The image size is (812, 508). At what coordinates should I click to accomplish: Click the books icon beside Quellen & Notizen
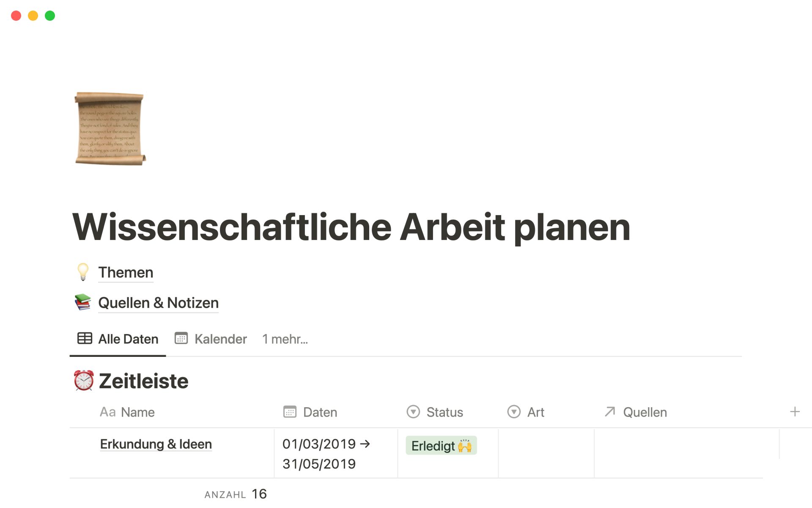83,302
